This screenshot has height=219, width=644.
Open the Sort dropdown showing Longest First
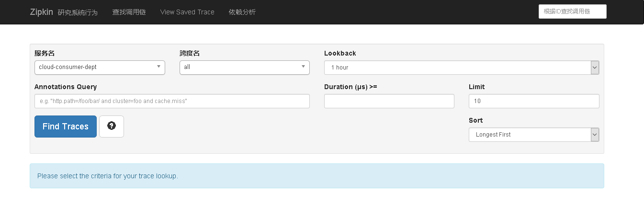[x=534, y=135]
